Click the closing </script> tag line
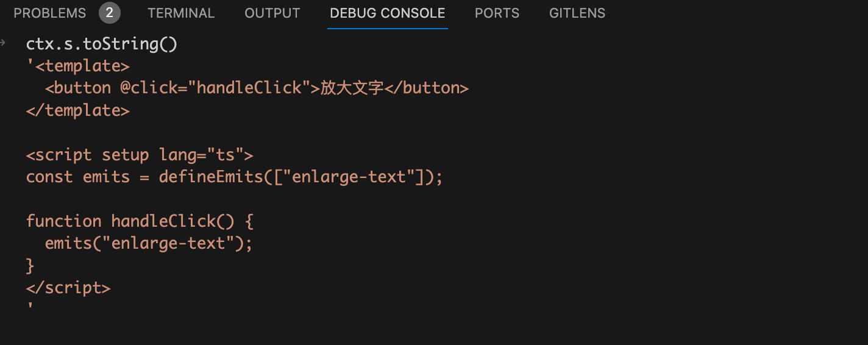The height and width of the screenshot is (345, 868). point(68,288)
